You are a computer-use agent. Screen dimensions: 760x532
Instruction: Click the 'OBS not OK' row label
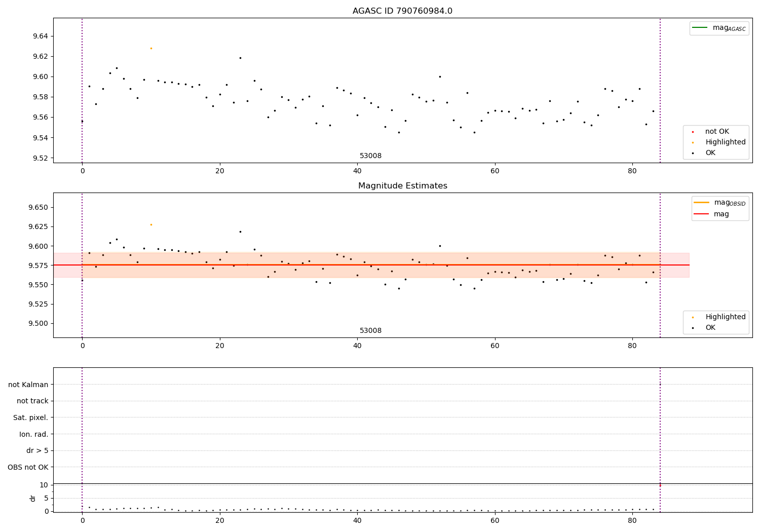click(28, 467)
